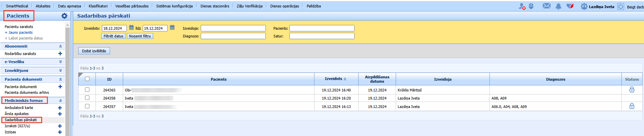Open the SmartMedical menu

(17, 6)
